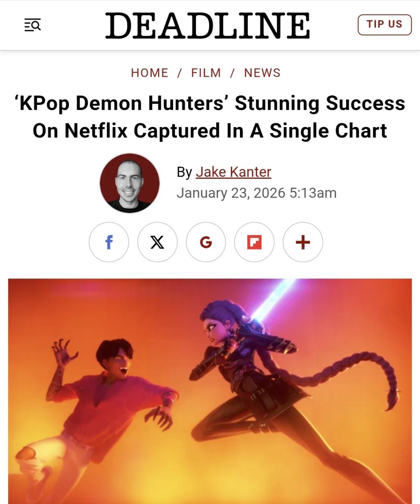This screenshot has width=420, height=504.
Task: Navigate to the HOME breadcrumb
Action: 150,73
